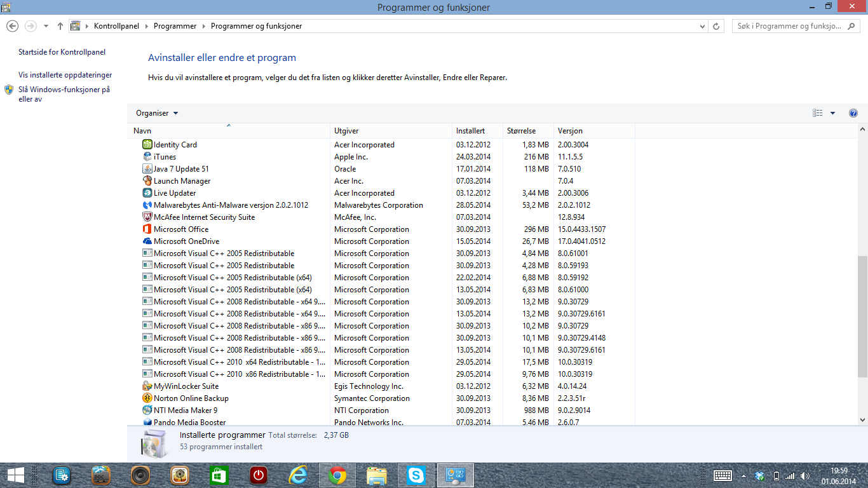Click the Oracle publisher cell
Screen dimensions: 868x488
(x=345, y=169)
